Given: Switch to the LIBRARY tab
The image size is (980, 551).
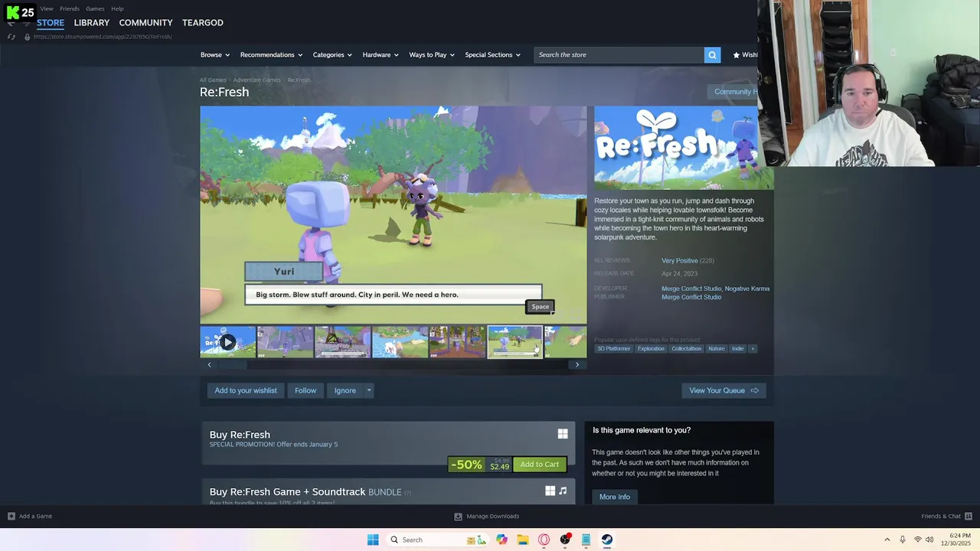Looking at the screenshot, I should 92,23.
